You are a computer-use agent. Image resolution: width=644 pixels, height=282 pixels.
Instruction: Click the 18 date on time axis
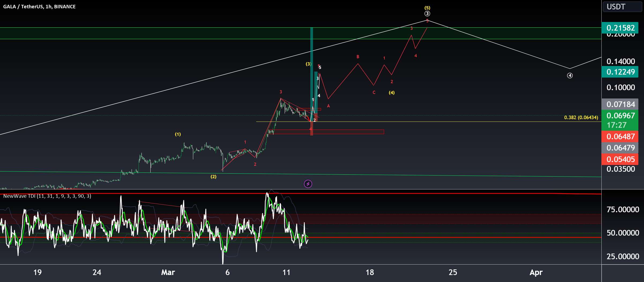(x=370, y=273)
